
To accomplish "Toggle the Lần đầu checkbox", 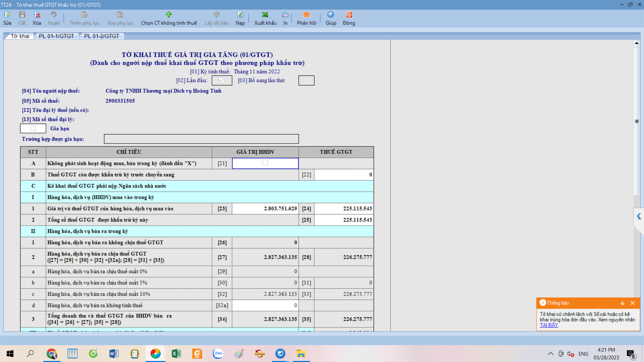I will [222, 80].
